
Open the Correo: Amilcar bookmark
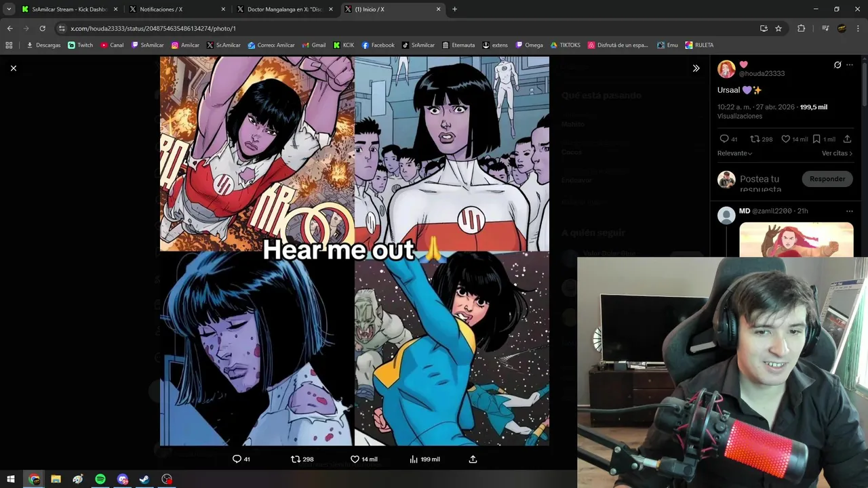click(271, 45)
